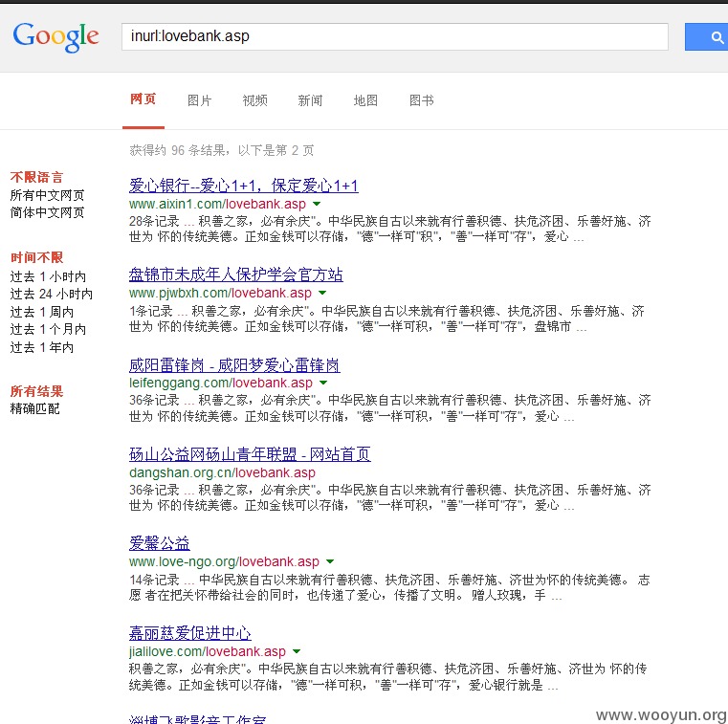Click the snippet starting with 28条记录
This screenshot has height=724, width=728.
[390, 229]
